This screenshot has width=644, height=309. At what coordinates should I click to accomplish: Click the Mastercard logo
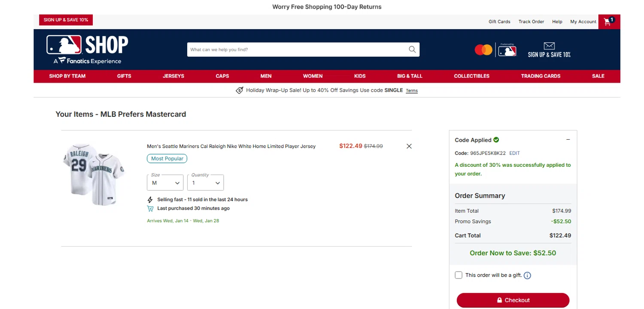[483, 50]
